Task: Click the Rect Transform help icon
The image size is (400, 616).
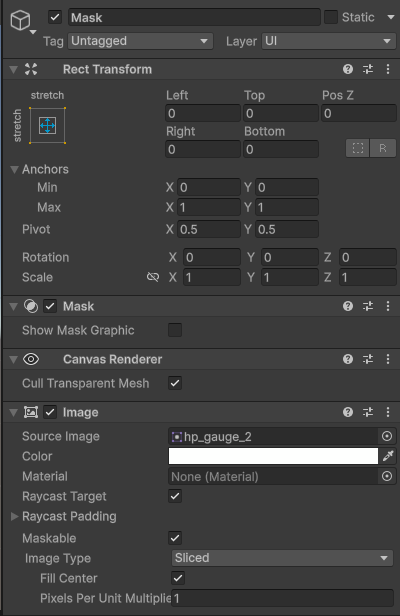Action: point(348,70)
